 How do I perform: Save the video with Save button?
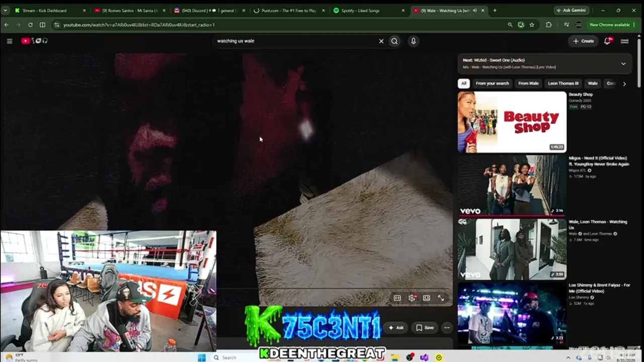pos(425,328)
